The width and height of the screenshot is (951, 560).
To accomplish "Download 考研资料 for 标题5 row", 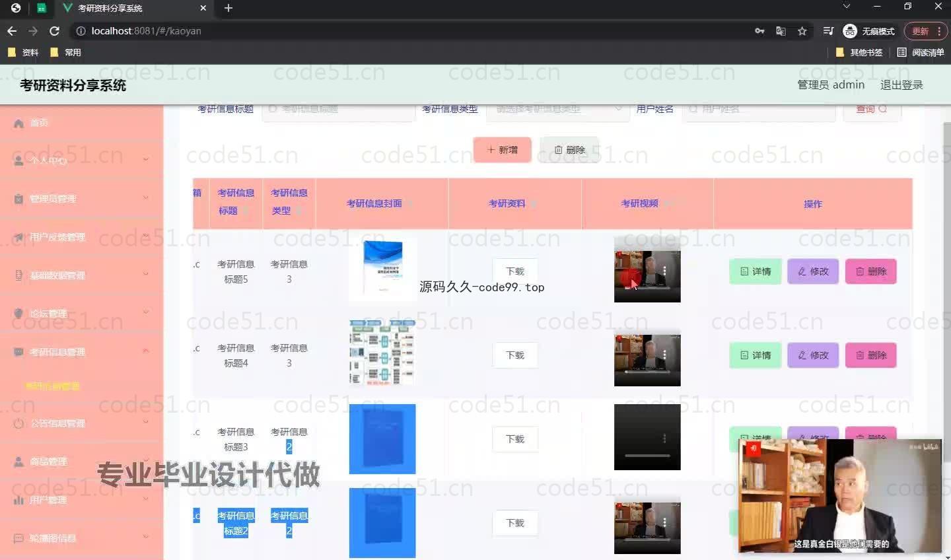I will pyautogui.click(x=515, y=271).
